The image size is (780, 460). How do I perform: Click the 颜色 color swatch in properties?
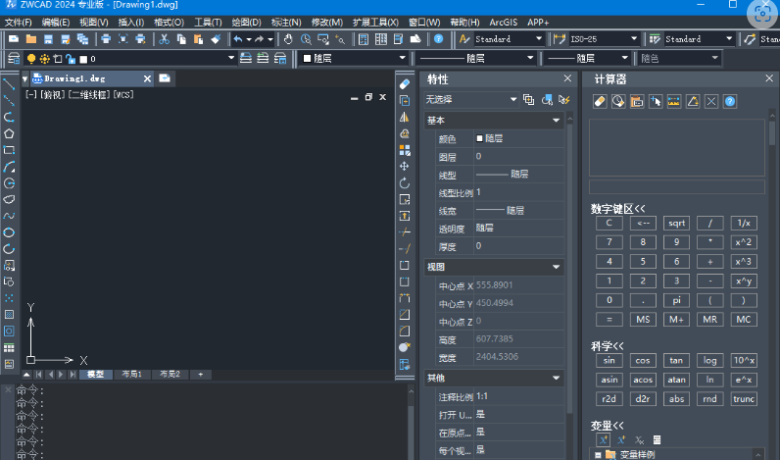pyautogui.click(x=480, y=138)
